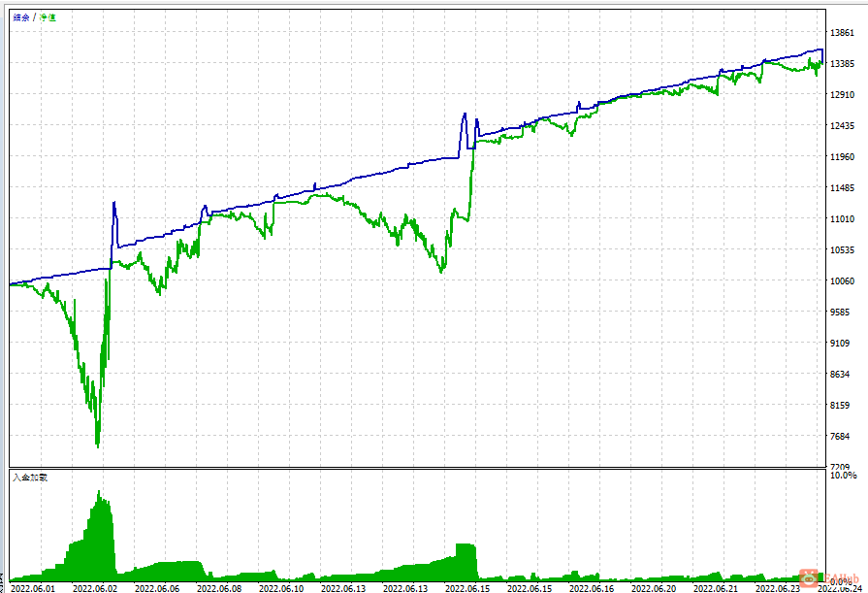Click the 2022.06.21 date label
Viewport: 868px width, 593px height.
pos(716,588)
